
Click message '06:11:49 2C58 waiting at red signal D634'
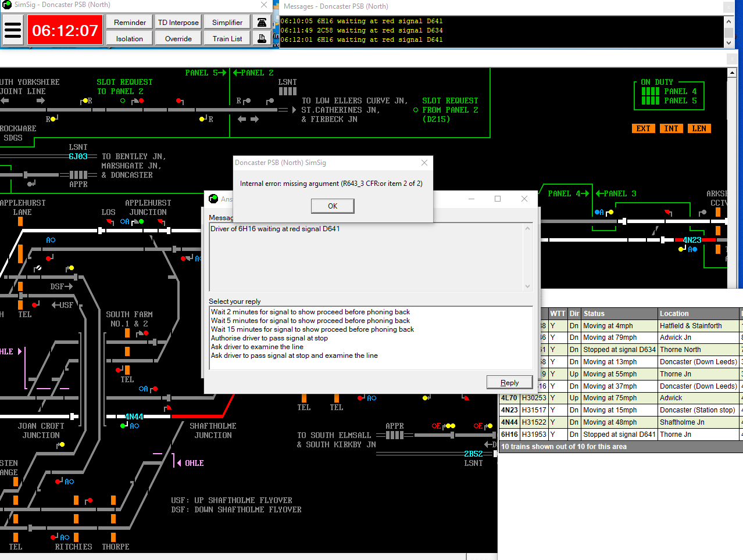[x=362, y=31]
